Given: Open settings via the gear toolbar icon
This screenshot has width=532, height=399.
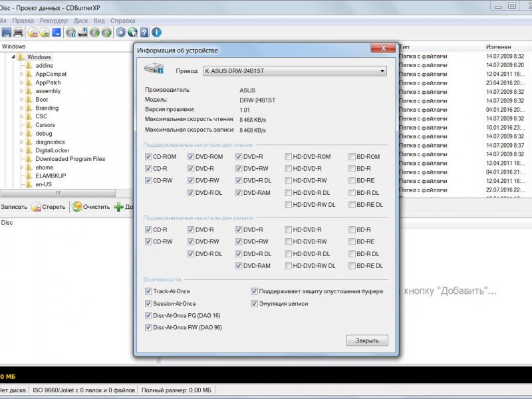Looking at the screenshot, I should (120, 33).
